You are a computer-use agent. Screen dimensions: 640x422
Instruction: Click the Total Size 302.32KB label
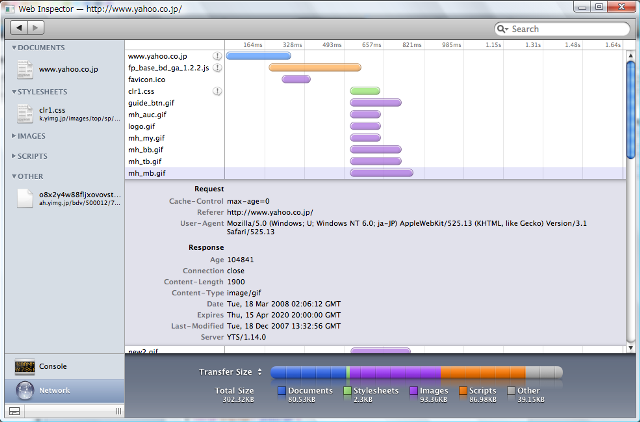click(235, 395)
